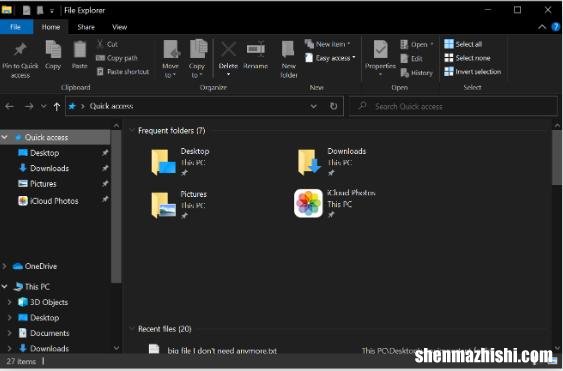The width and height of the screenshot is (563, 371).
Task: Go back with the left arrow
Action: point(10,106)
